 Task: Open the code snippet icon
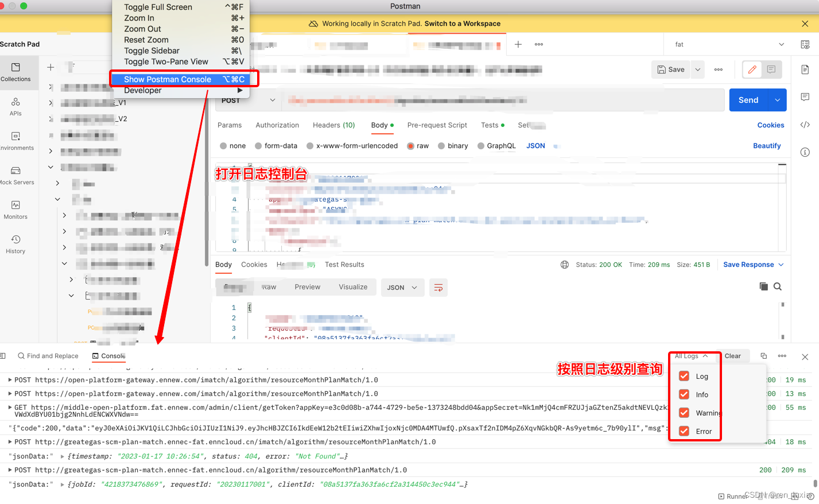(x=805, y=125)
